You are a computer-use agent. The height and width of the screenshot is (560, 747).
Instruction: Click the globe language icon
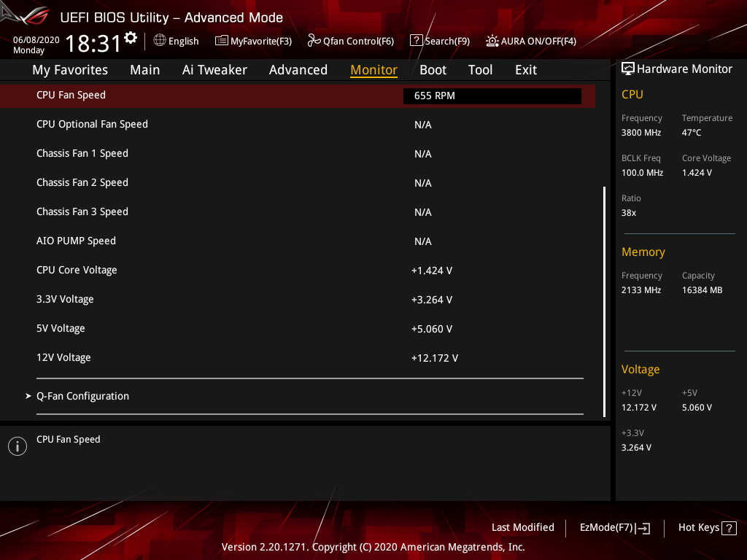point(160,41)
